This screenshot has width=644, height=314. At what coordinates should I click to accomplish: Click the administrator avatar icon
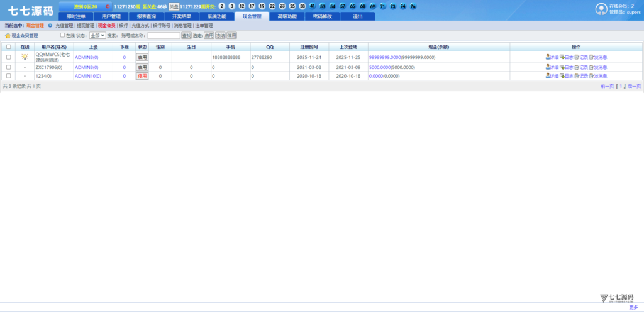(x=601, y=9)
